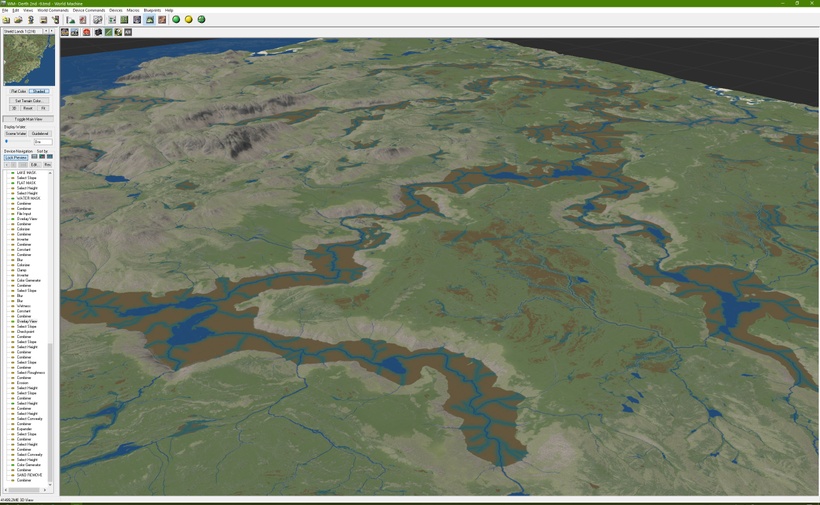The width and height of the screenshot is (820, 505).
Task: Click the red icon in viewport toolbar
Action: click(x=87, y=32)
